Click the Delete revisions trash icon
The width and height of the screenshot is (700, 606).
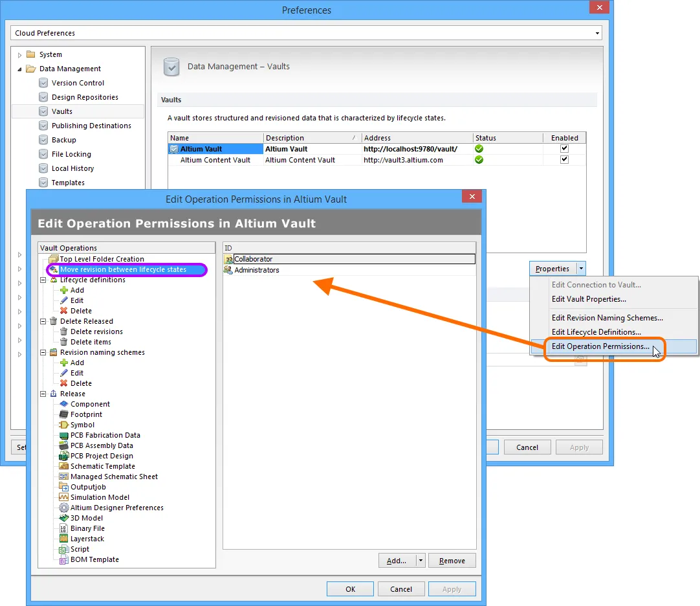pyautogui.click(x=64, y=331)
